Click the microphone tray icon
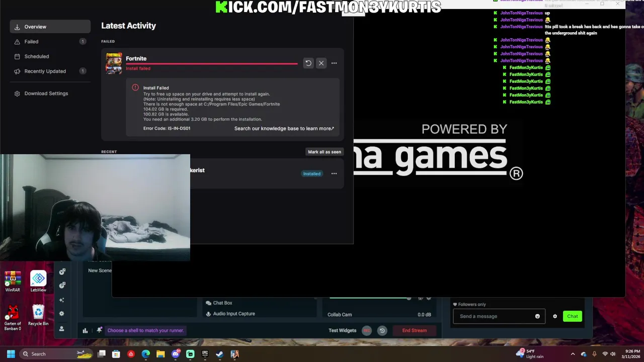Image resolution: width=644 pixels, height=362 pixels. tap(594, 354)
